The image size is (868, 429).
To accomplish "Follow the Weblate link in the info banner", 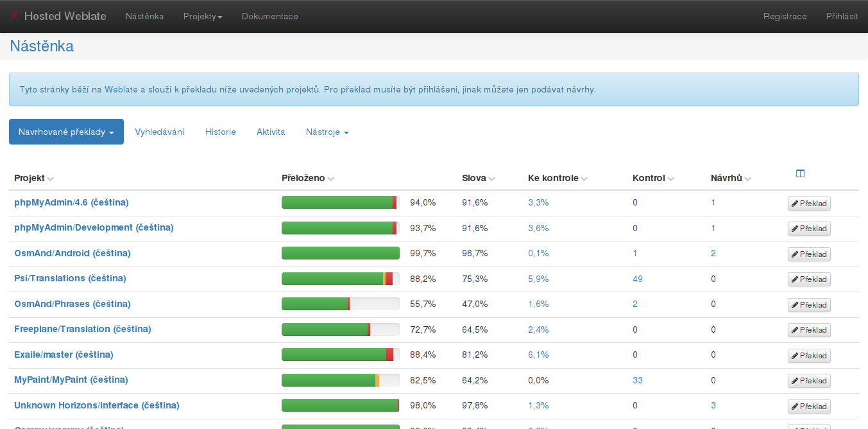I will 122,89.
